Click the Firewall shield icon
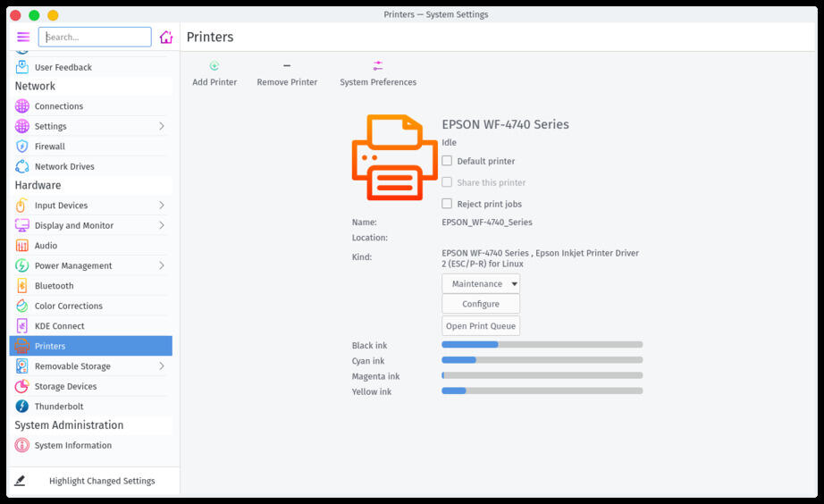This screenshot has height=504, width=824. pos(22,146)
